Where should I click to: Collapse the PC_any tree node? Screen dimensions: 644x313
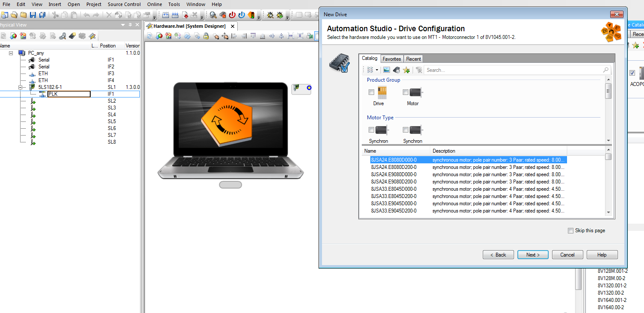tap(11, 53)
